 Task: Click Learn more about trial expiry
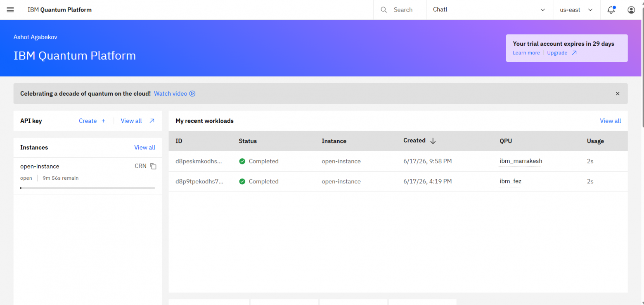pos(526,53)
